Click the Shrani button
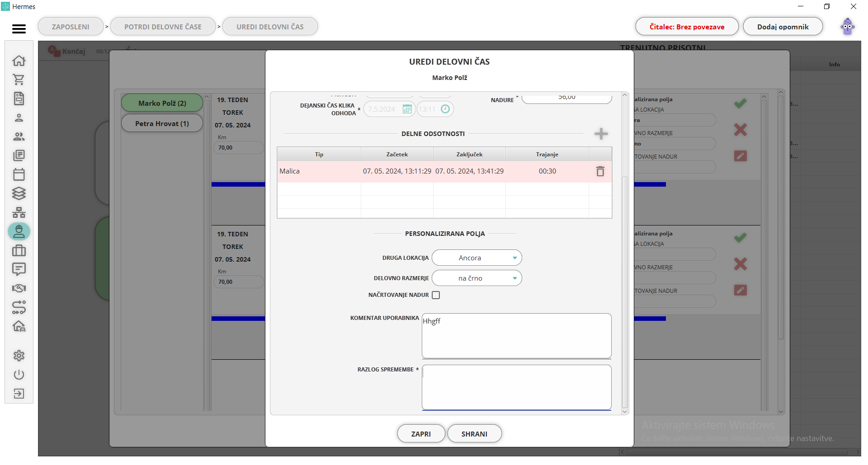Viewport: 868px width, 465px height. (474, 434)
